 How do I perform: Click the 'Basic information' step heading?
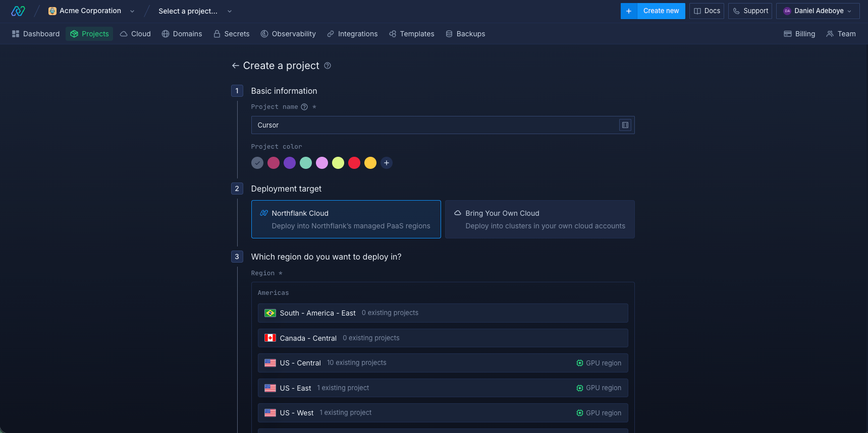(x=284, y=91)
